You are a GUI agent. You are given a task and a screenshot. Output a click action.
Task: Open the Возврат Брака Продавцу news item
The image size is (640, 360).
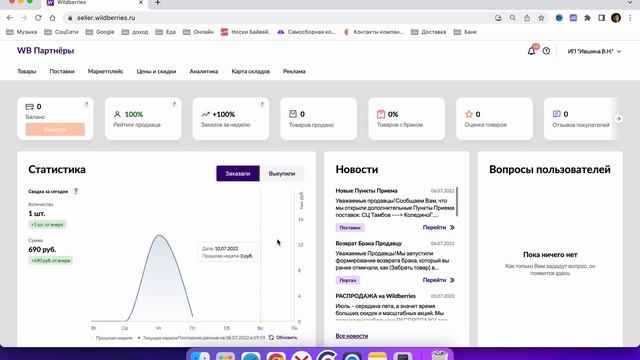[369, 243]
